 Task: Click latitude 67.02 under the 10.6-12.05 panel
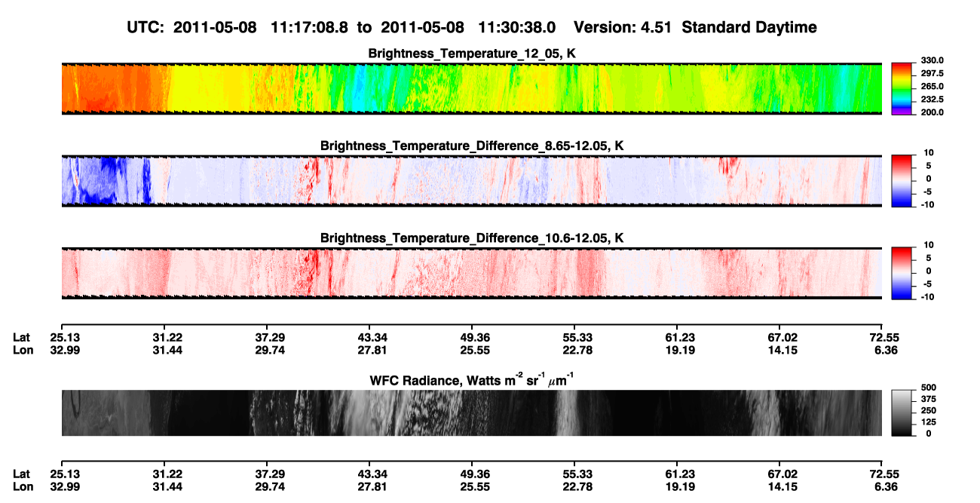click(x=779, y=338)
